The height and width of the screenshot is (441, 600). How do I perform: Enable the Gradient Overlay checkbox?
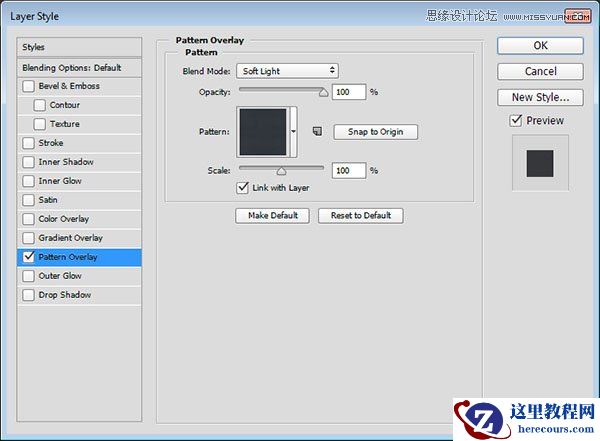click(28, 238)
